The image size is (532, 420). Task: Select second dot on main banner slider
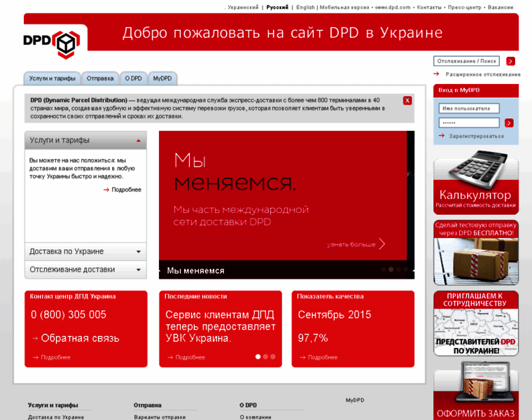tap(391, 269)
